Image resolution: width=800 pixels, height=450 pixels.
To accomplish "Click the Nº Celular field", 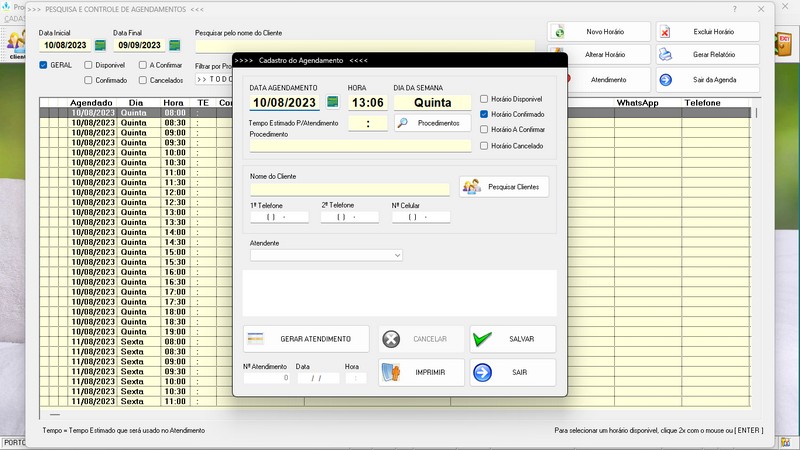I will 421,217.
